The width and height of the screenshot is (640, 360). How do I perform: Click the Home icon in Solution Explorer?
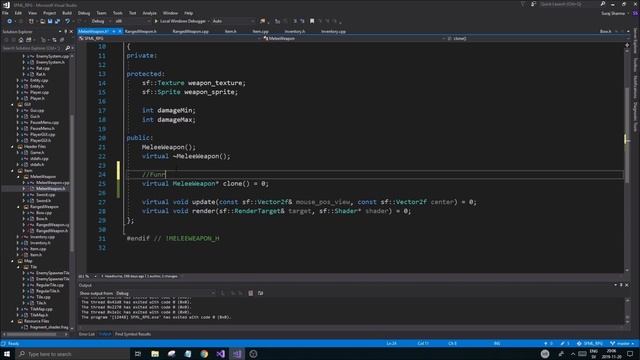(20, 40)
